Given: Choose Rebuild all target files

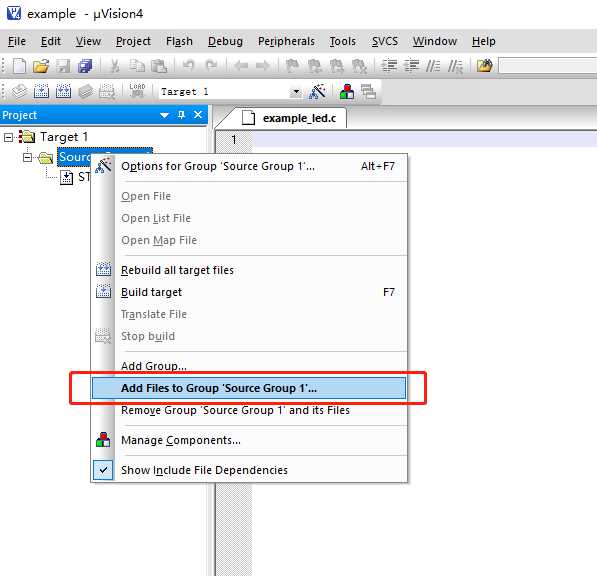Looking at the screenshot, I should point(249,270).
